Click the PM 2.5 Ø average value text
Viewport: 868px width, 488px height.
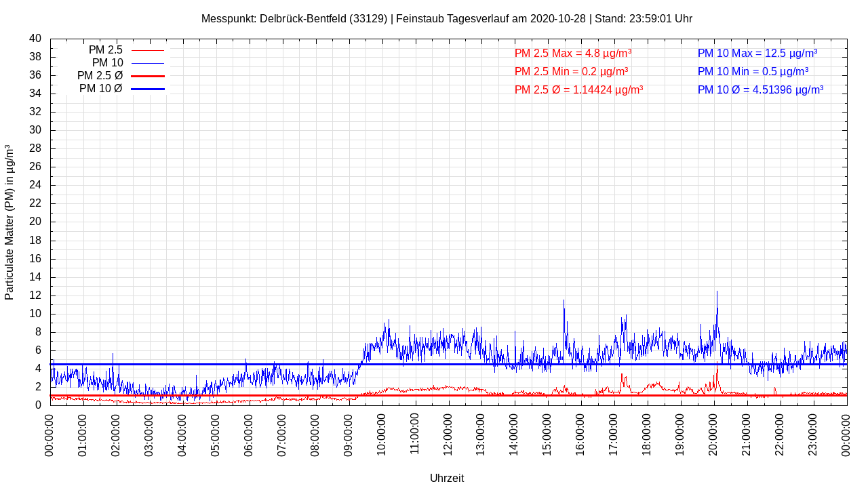(578, 89)
